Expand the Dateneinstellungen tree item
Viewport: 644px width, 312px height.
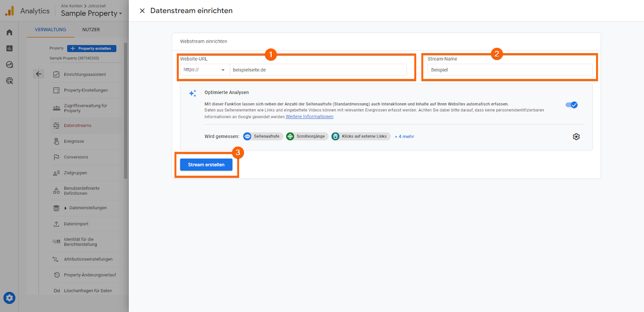click(x=66, y=208)
